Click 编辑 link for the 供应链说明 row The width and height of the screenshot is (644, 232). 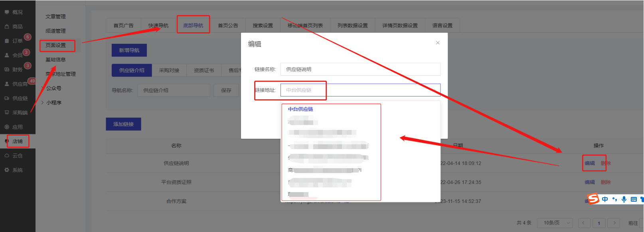point(589,163)
